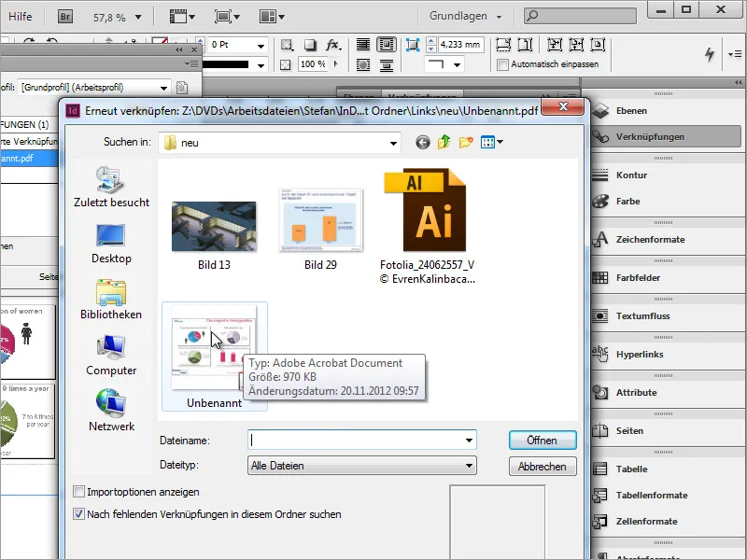Click the Textumfluss panel icon

600,315
